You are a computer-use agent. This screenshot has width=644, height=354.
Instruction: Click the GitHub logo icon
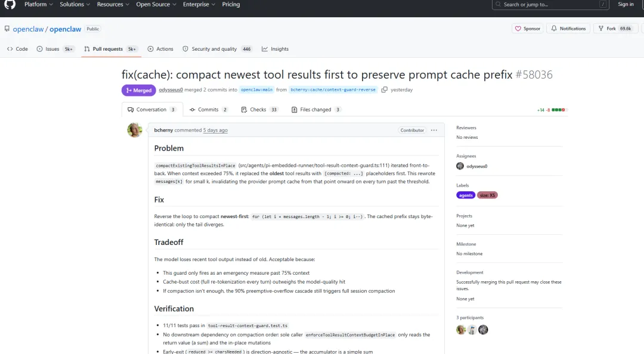click(10, 5)
